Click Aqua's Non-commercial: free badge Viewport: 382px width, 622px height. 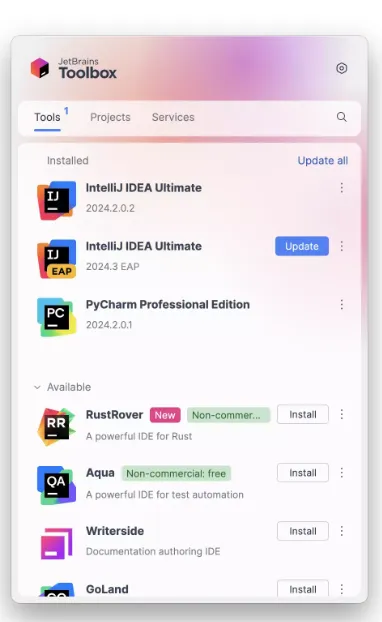click(176, 473)
